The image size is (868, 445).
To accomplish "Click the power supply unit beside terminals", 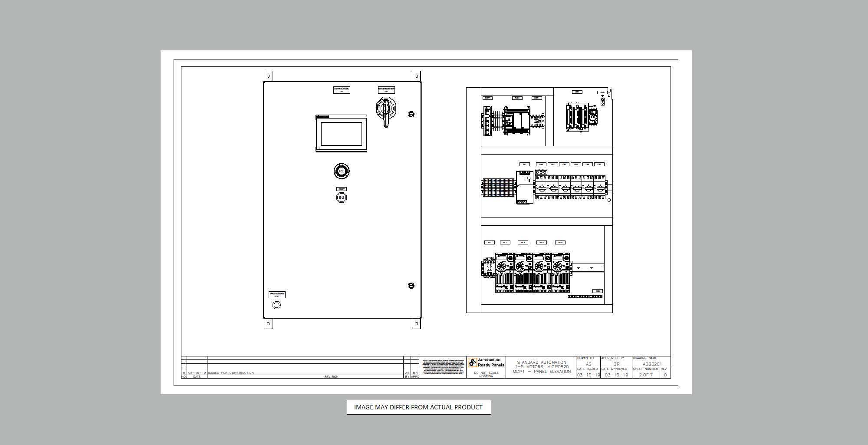I will point(524,187).
